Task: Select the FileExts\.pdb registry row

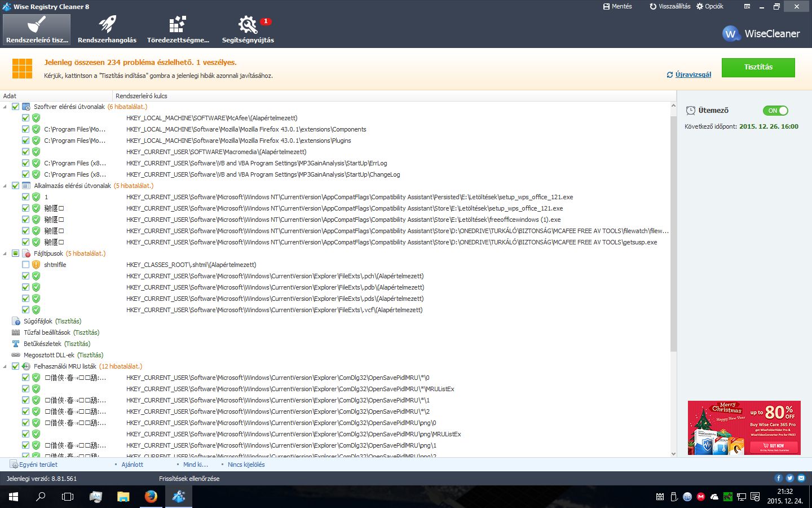Action: (x=335, y=287)
